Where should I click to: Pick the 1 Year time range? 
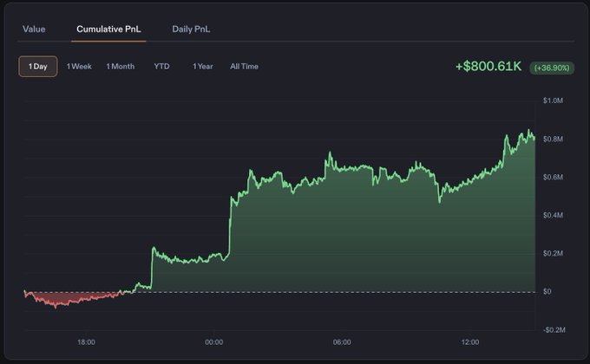coord(202,66)
